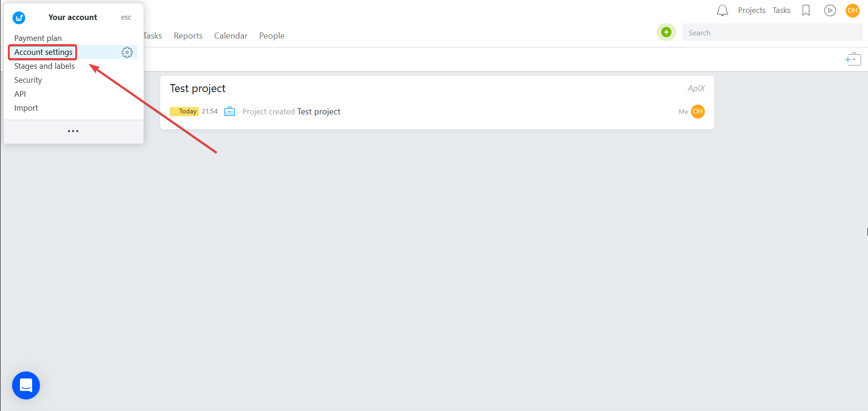Click the green plus add button

[x=666, y=32]
